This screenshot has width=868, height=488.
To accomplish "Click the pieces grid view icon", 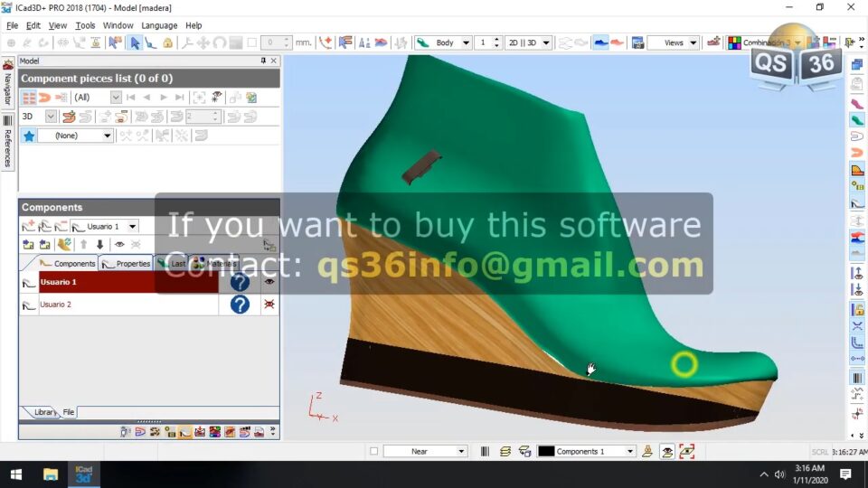I will (29, 98).
